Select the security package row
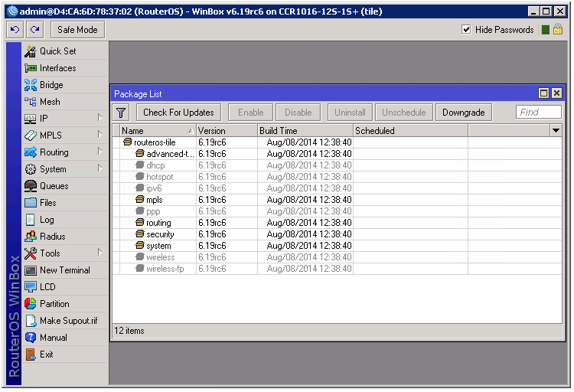This screenshot has width=574, height=392. click(x=338, y=234)
